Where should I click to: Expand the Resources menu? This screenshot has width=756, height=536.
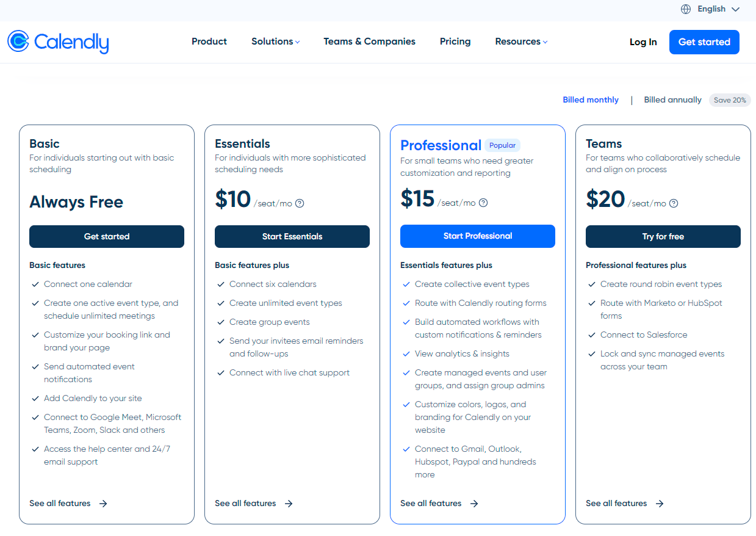[x=521, y=42]
